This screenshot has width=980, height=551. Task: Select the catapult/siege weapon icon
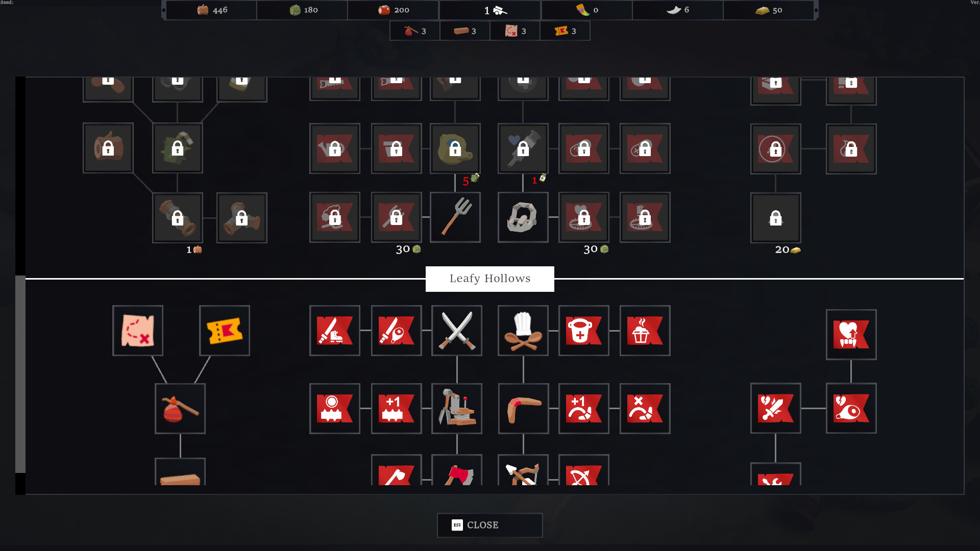click(457, 408)
